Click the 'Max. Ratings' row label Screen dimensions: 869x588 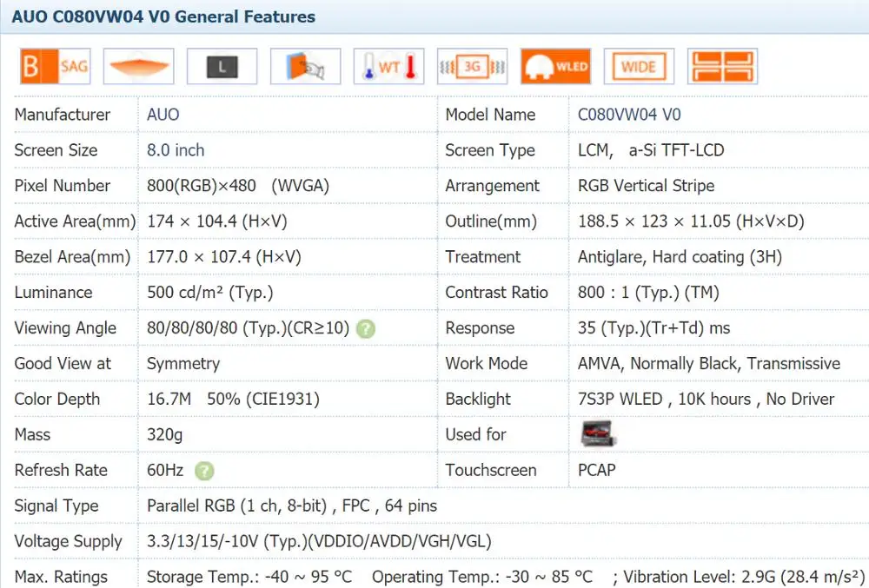tap(61, 577)
